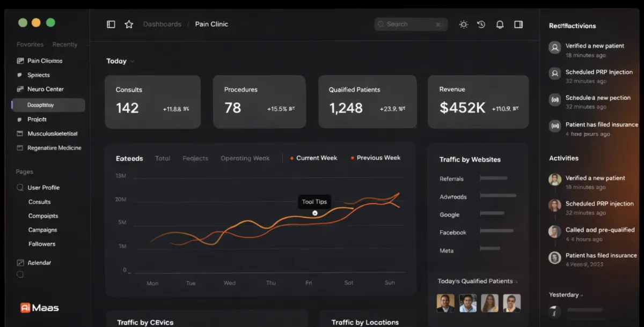
Task: Click the Meta traffic source label
Action: click(447, 251)
